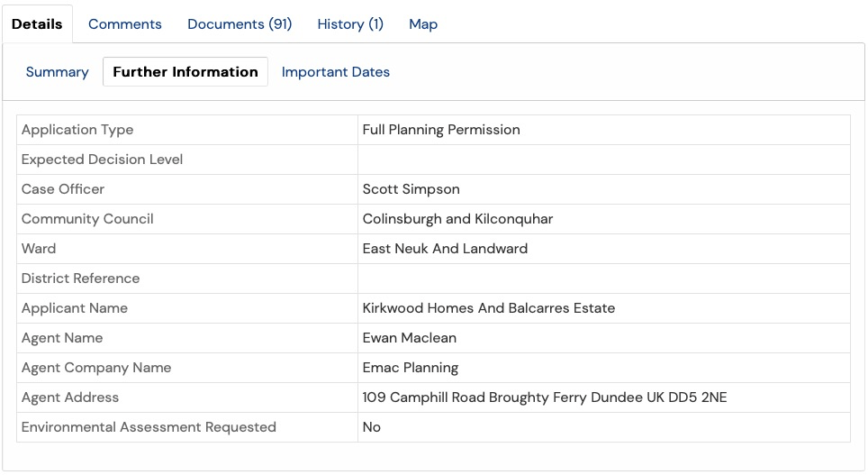Screen dimensions: 868x475
Task: Switch to the Map tab
Action: [x=423, y=24]
